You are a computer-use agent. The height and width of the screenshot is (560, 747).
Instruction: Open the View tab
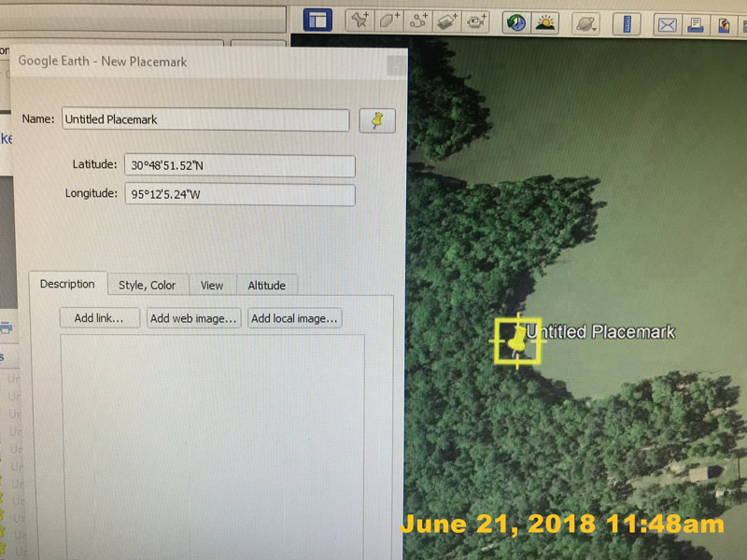point(212,285)
